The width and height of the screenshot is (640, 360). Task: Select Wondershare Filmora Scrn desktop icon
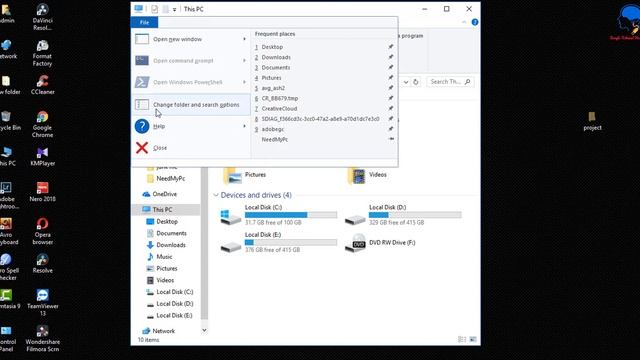(42, 338)
